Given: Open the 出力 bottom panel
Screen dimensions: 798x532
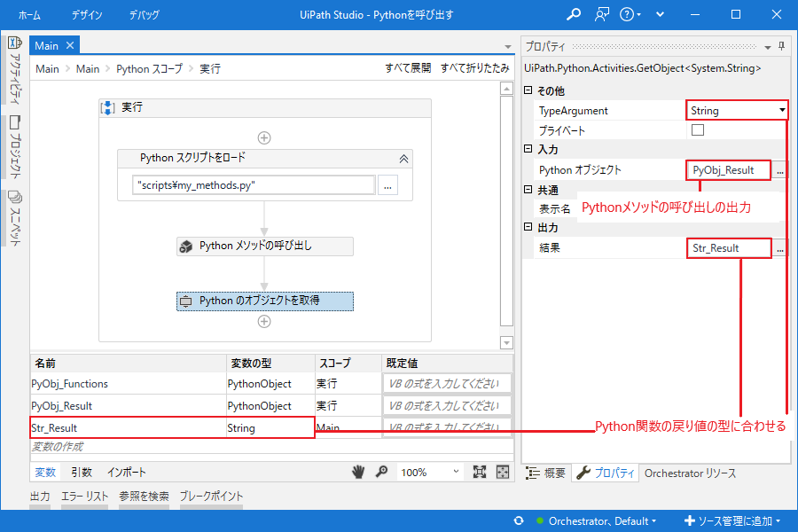Looking at the screenshot, I should pos(40,497).
